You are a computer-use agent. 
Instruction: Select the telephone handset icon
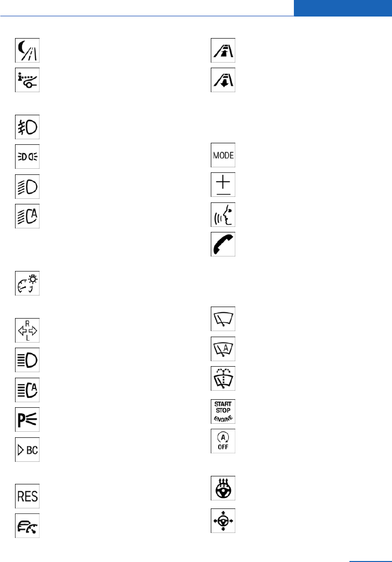point(223,244)
